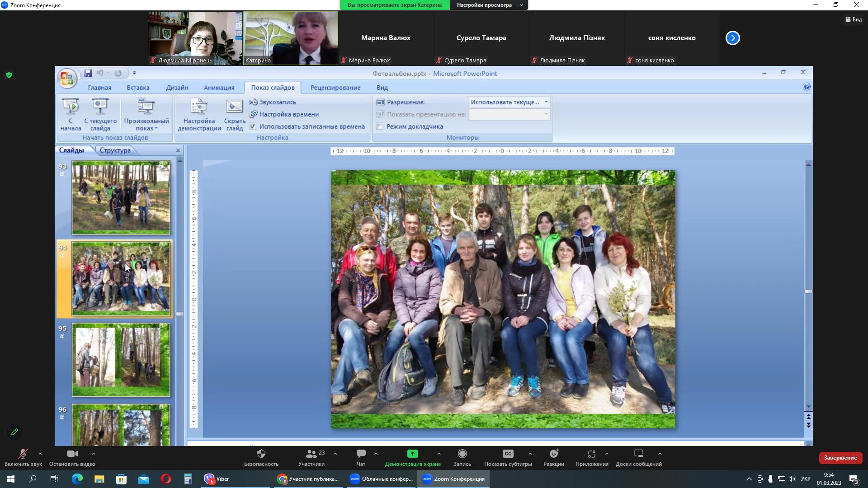This screenshot has width=868, height=488.
Task: Click the Show subtitles CC icon
Action: 508,454
